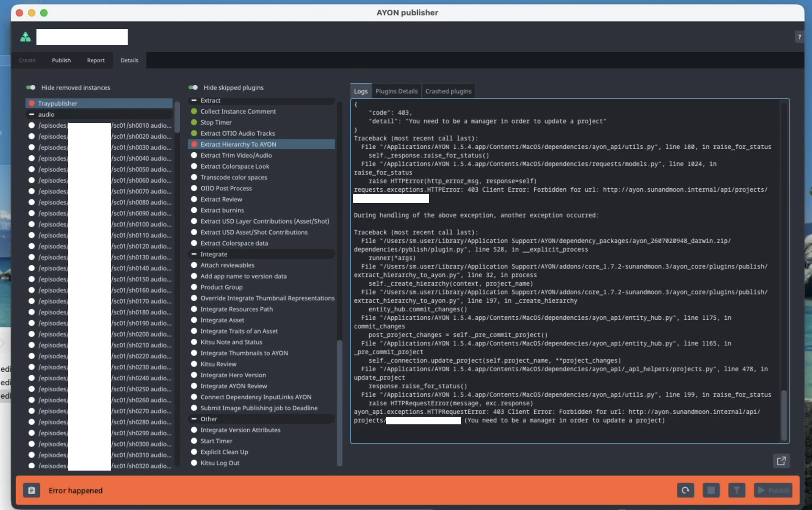Click the plugin list vertical scrollbar
Image resolution: width=812 pixels, height=510 pixels.
pyautogui.click(x=339, y=403)
